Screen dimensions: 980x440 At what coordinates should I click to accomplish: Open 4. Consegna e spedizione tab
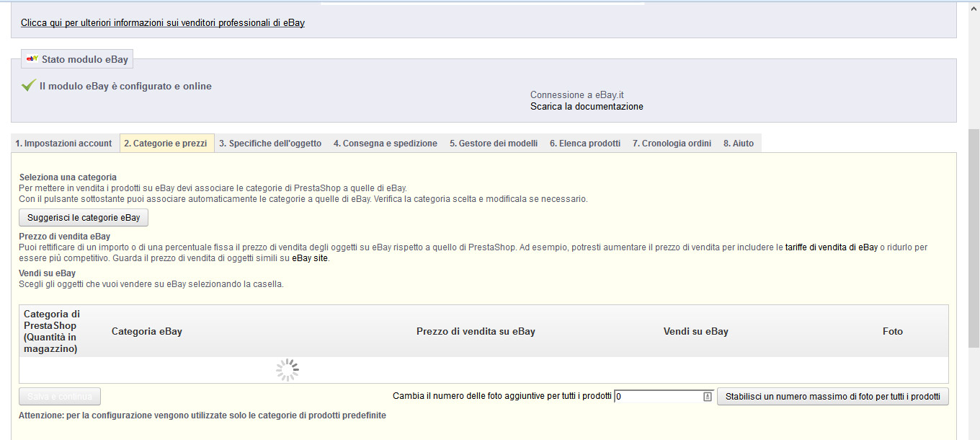tap(386, 144)
